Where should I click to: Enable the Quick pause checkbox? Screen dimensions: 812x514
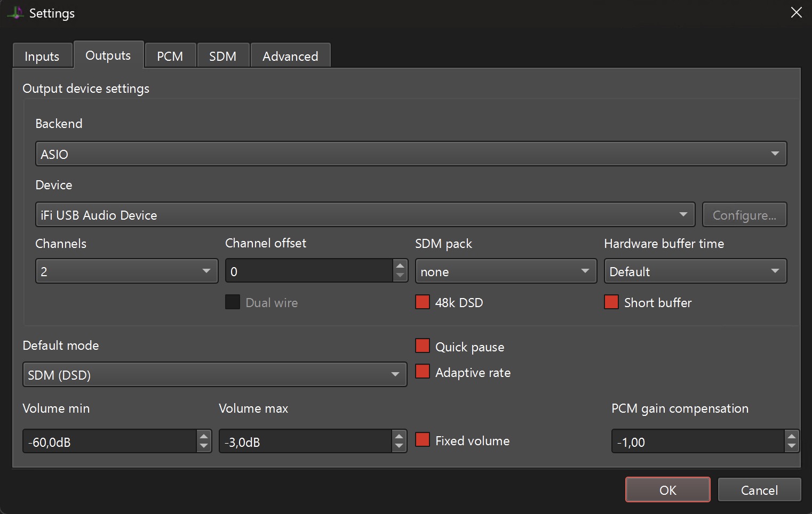[x=423, y=346]
